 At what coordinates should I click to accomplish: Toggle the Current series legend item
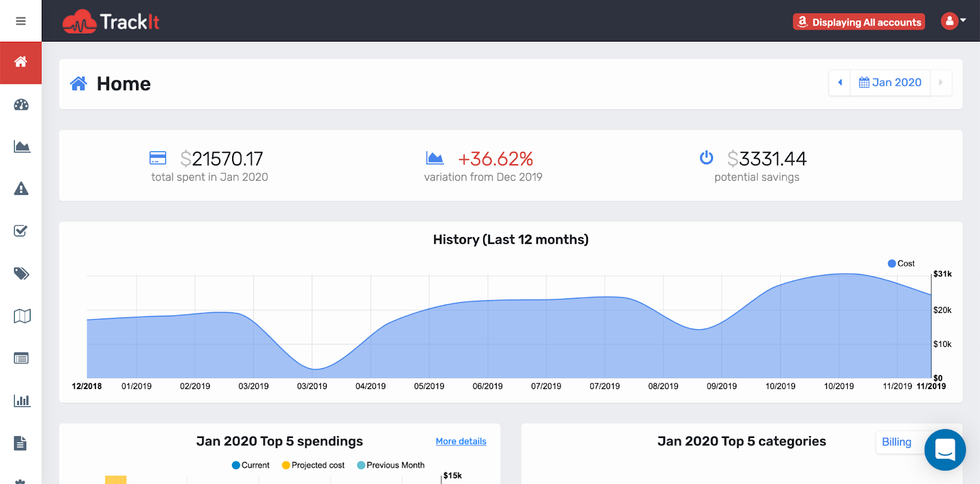coord(251,465)
